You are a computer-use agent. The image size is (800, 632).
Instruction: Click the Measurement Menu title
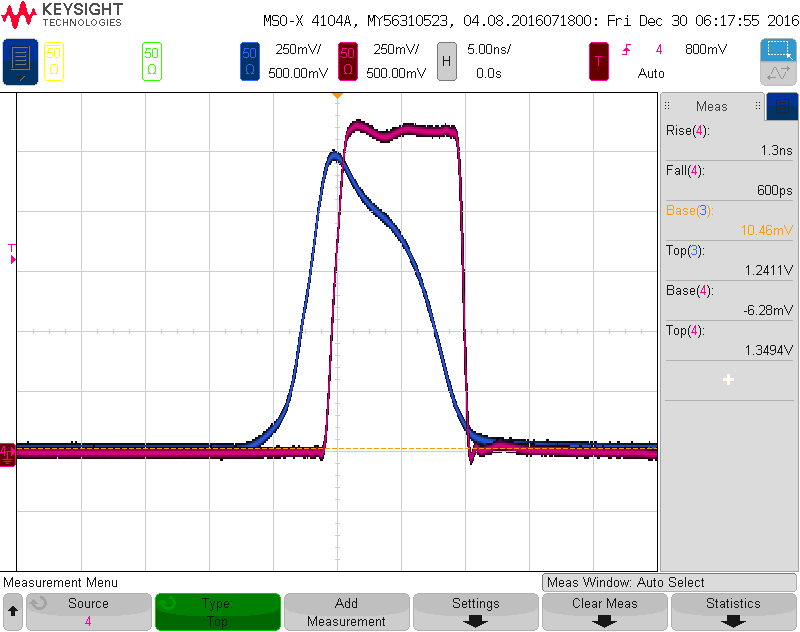tap(61, 582)
